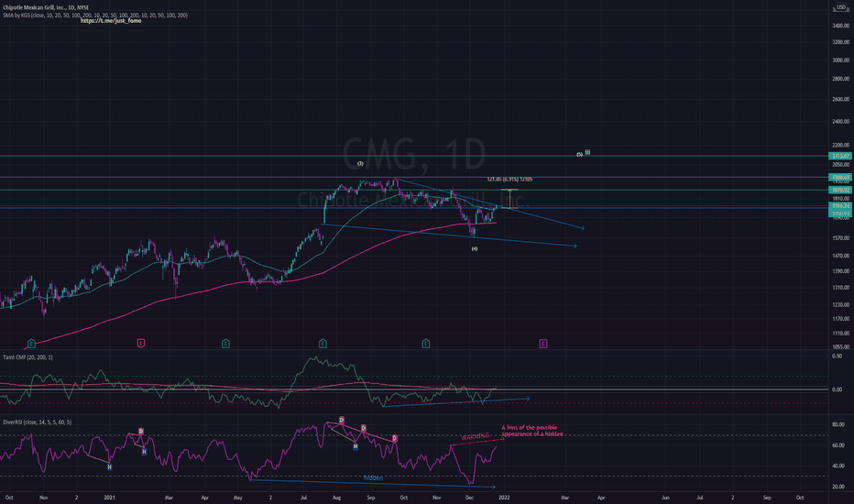Select the upper blue channel trendline arrowhead
The width and height of the screenshot is (854, 504).
pyautogui.click(x=582, y=228)
